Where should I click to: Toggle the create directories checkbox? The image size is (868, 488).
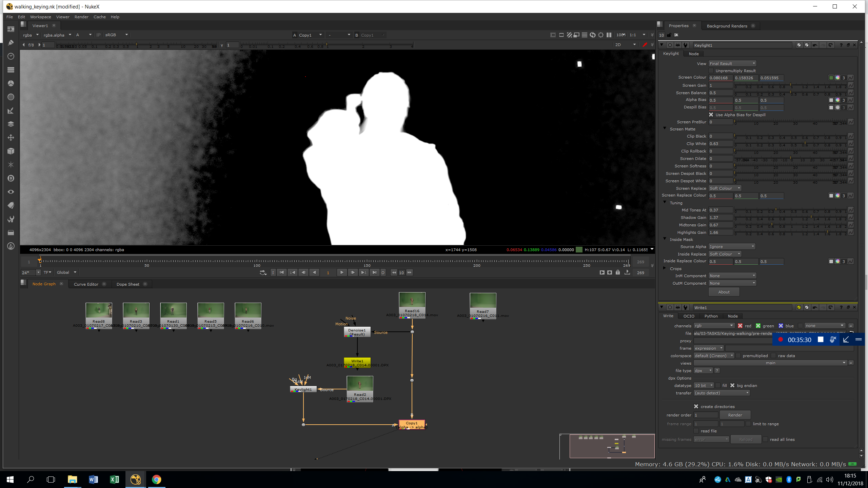pyautogui.click(x=696, y=407)
